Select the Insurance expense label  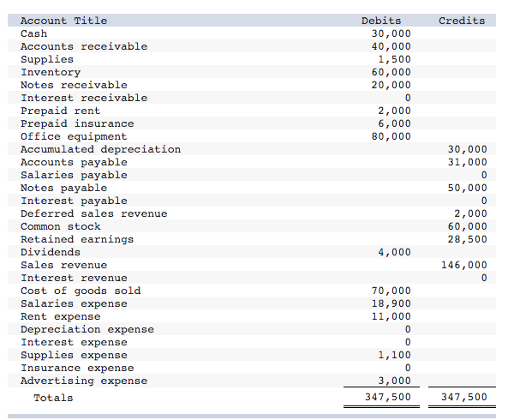coord(77,369)
